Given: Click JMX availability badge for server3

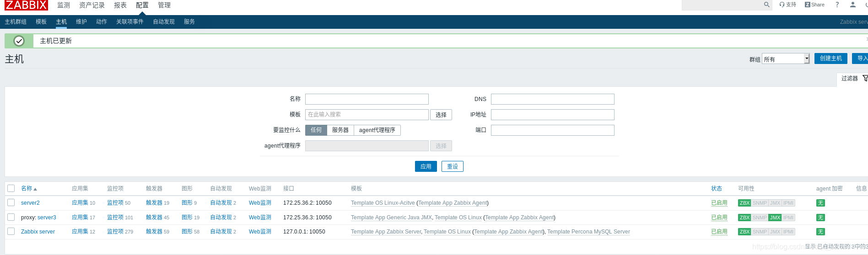Looking at the screenshot, I should (x=775, y=218).
